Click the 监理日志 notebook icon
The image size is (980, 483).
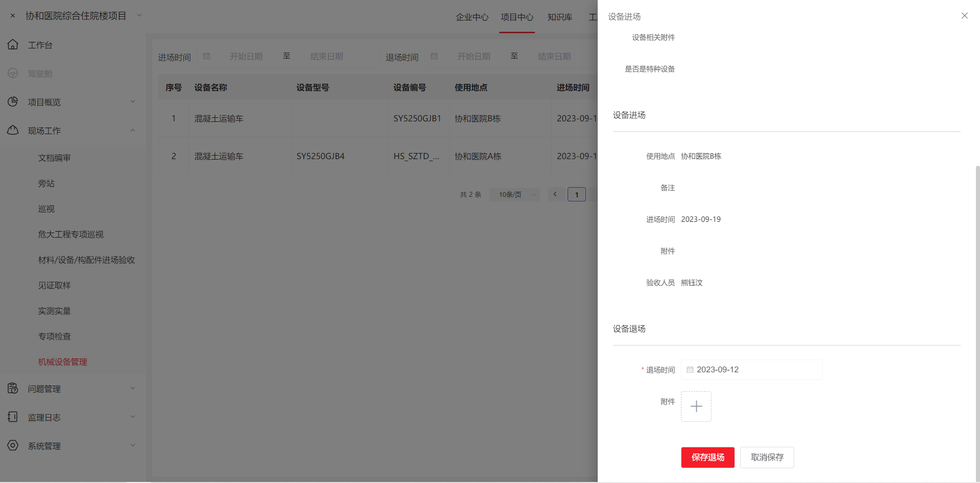tap(13, 417)
